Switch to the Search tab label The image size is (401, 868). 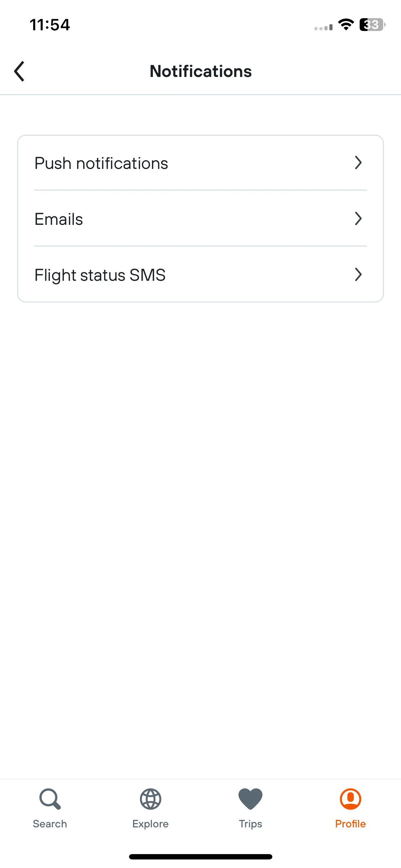(50, 824)
